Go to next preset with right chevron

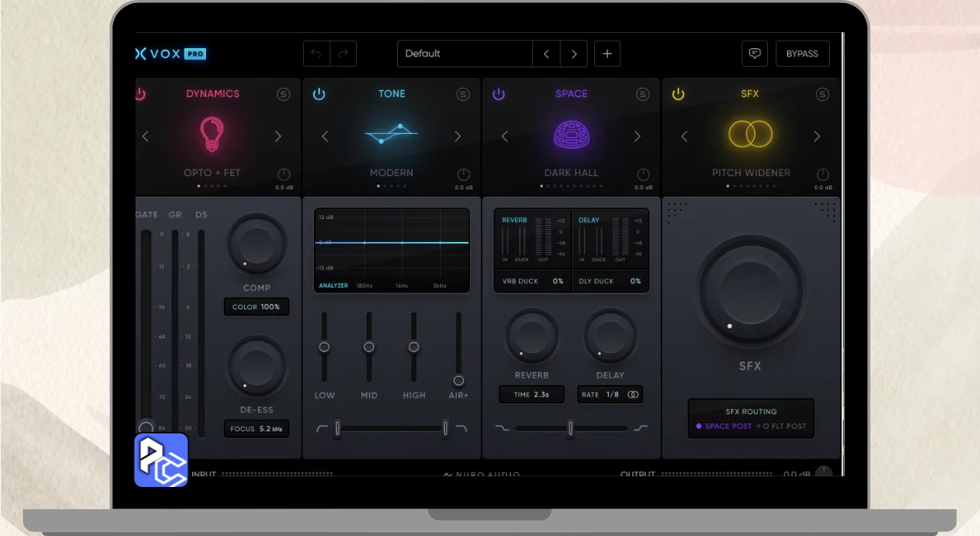pos(573,54)
